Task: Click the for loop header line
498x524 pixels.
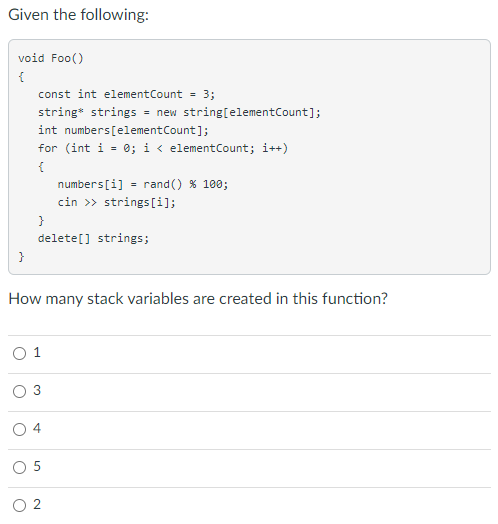Action: [x=163, y=148]
